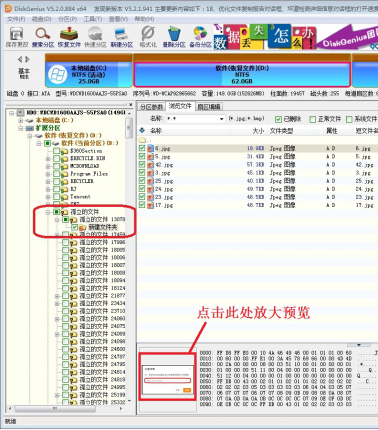
Task: Click the image preview thumbnail to enlarge
Action: (167, 377)
